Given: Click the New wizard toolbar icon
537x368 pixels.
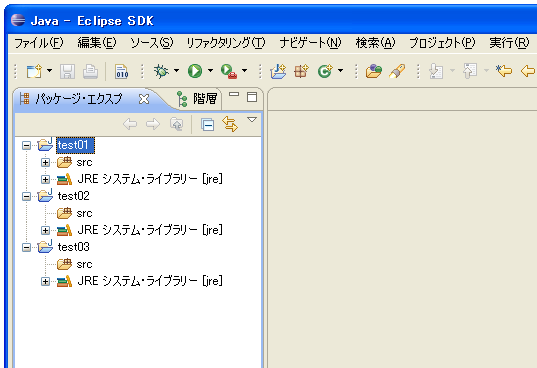Looking at the screenshot, I should point(34,71).
